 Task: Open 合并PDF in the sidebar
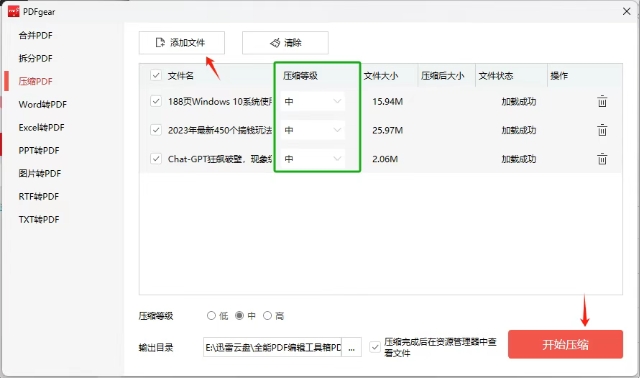click(x=36, y=36)
